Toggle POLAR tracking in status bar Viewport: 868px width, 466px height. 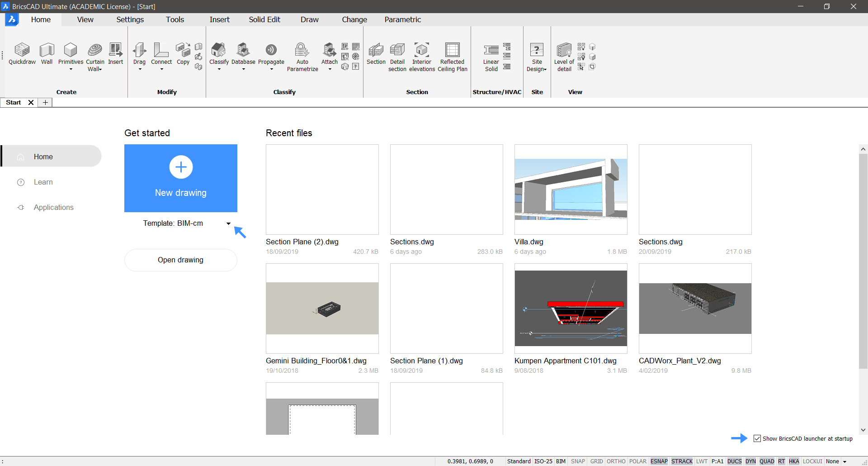[x=638, y=461]
